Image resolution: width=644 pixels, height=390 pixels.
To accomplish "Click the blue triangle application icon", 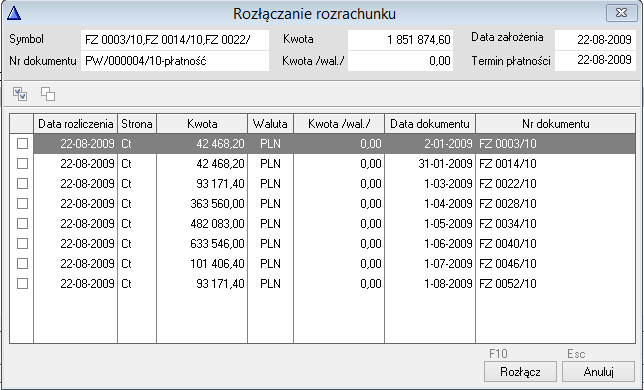I will (14, 13).
